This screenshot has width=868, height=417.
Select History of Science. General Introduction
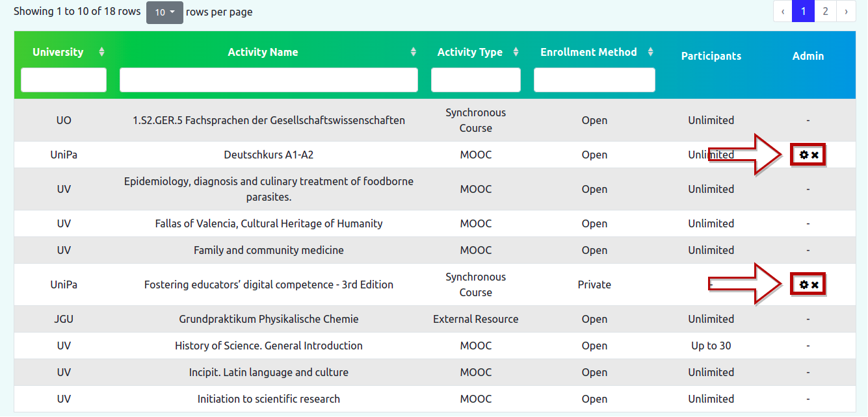pos(269,346)
